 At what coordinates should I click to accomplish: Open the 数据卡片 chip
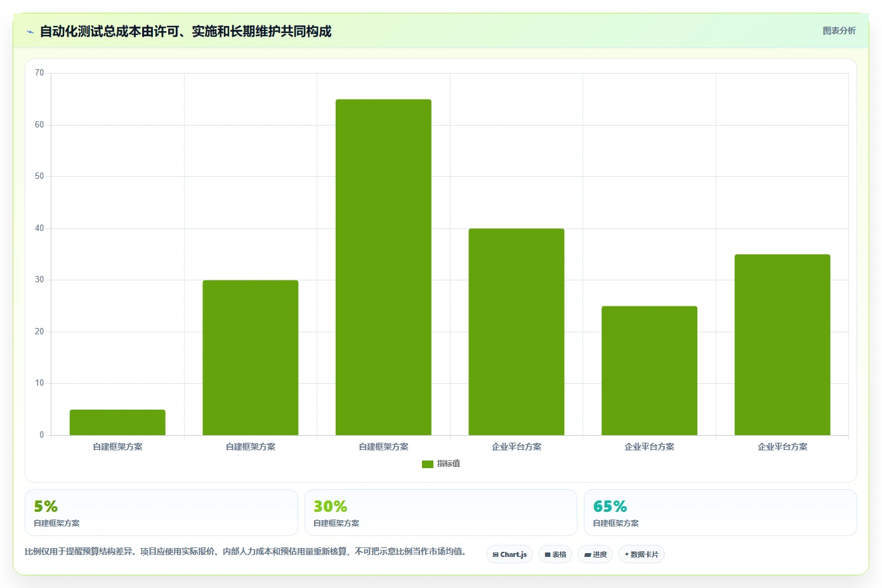click(642, 554)
